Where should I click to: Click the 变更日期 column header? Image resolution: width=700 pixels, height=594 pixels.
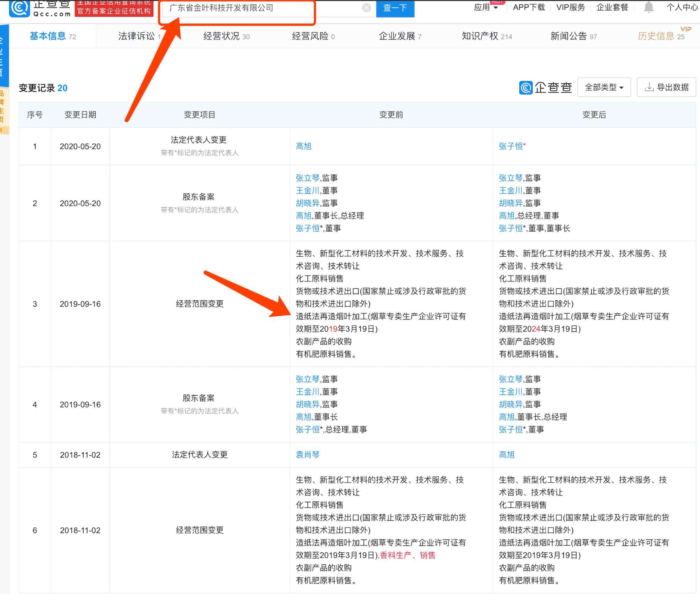coord(80,115)
